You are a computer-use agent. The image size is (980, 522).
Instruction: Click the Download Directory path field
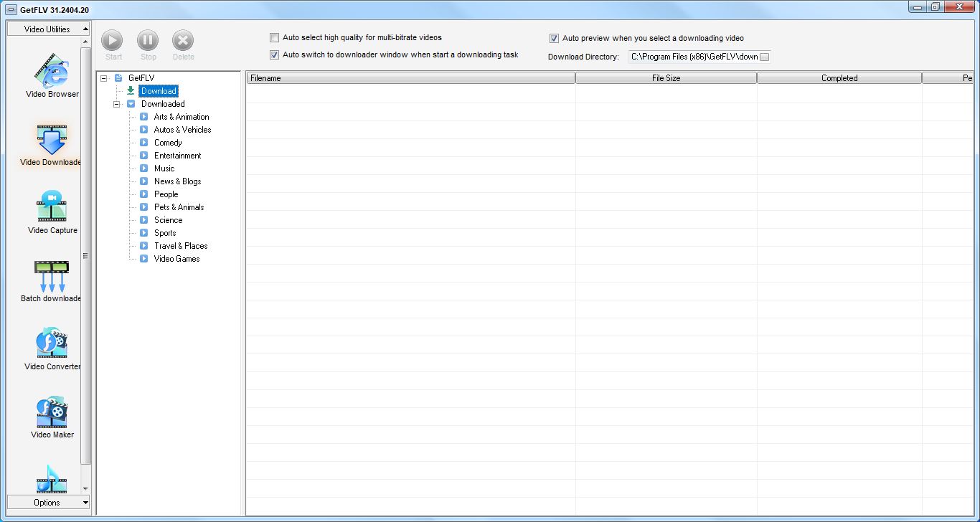click(694, 57)
